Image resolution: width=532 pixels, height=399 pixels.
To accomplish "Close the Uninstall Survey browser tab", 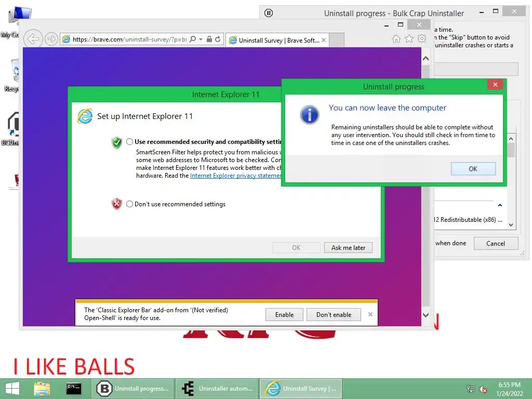I will point(324,40).
